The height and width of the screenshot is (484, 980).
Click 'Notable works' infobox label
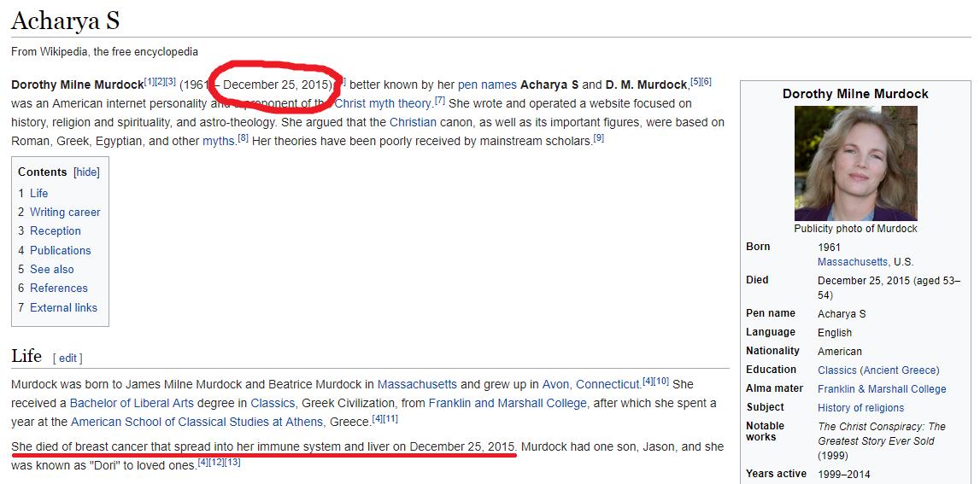(765, 430)
